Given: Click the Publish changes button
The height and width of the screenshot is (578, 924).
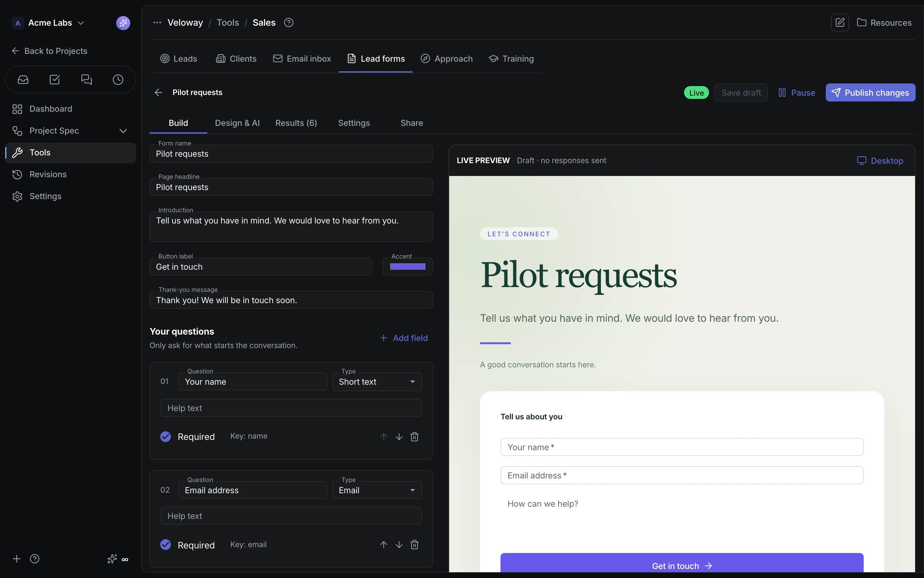Looking at the screenshot, I should point(870,92).
